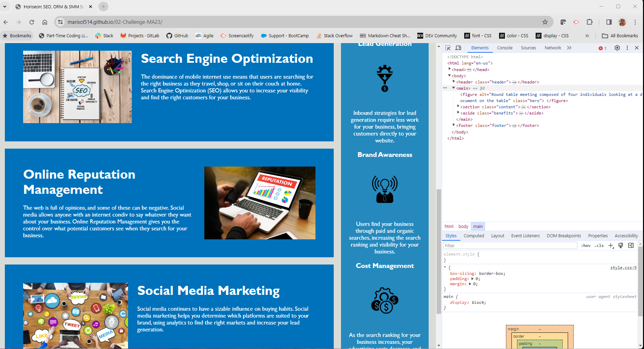644x349 pixels.
Task: Open the DOM Breakpoints tab
Action: coord(564,236)
